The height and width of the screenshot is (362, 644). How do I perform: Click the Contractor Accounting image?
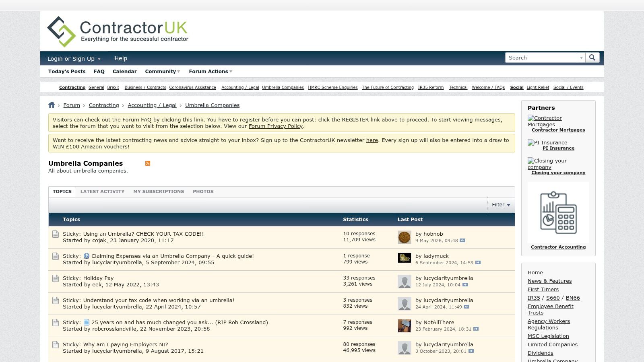click(558, 212)
